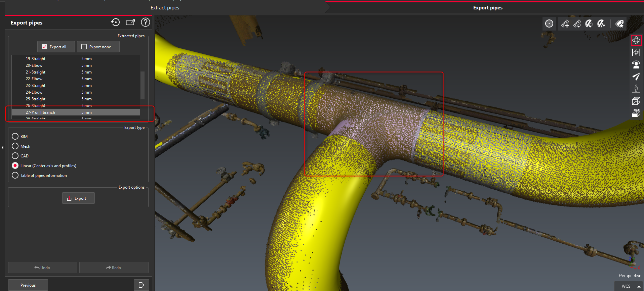Click the Previous button
This screenshot has height=291, width=644.
[28, 285]
